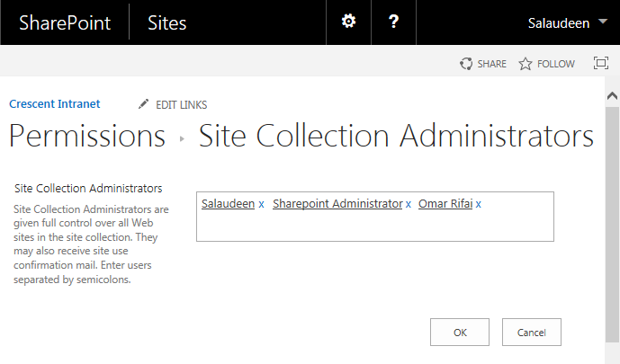The image size is (620, 364).
Task: Select the Salaudeen user entry
Action: (229, 204)
